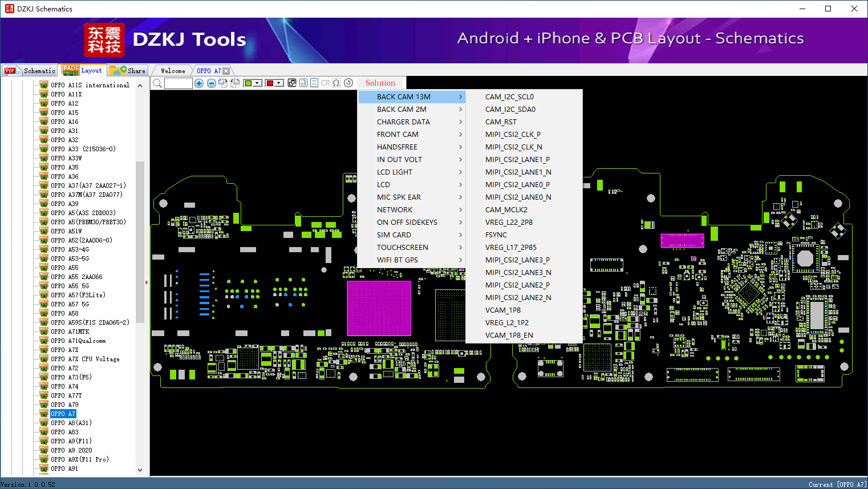
Task: Click the red panel collapse arrow
Action: click(147, 282)
